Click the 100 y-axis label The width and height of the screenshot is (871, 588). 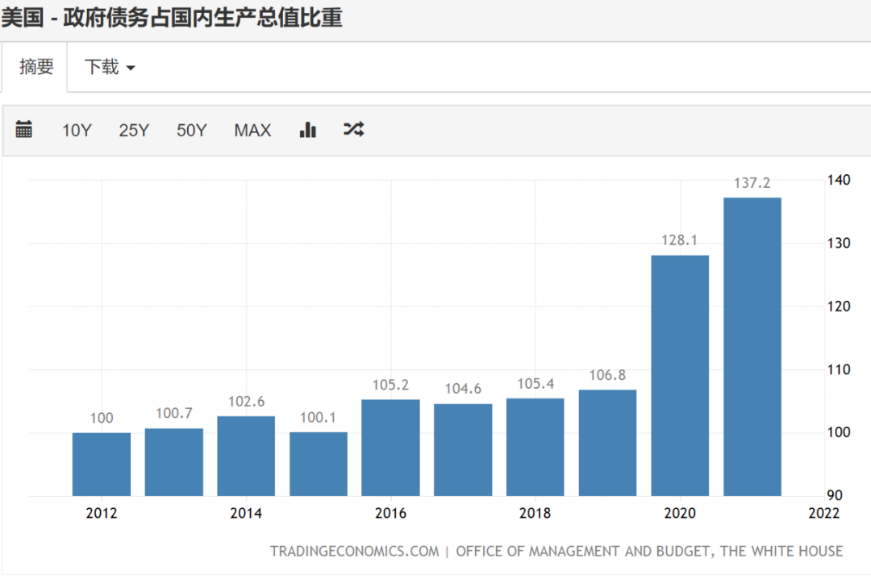pos(838,432)
